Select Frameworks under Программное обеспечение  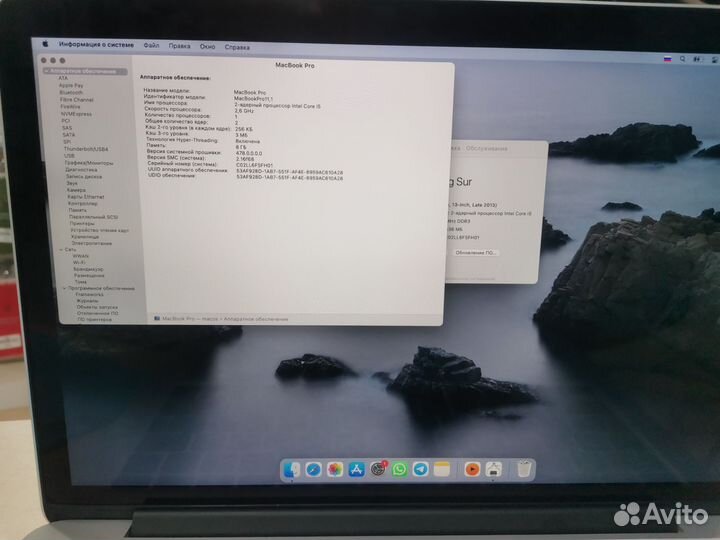pos(89,294)
